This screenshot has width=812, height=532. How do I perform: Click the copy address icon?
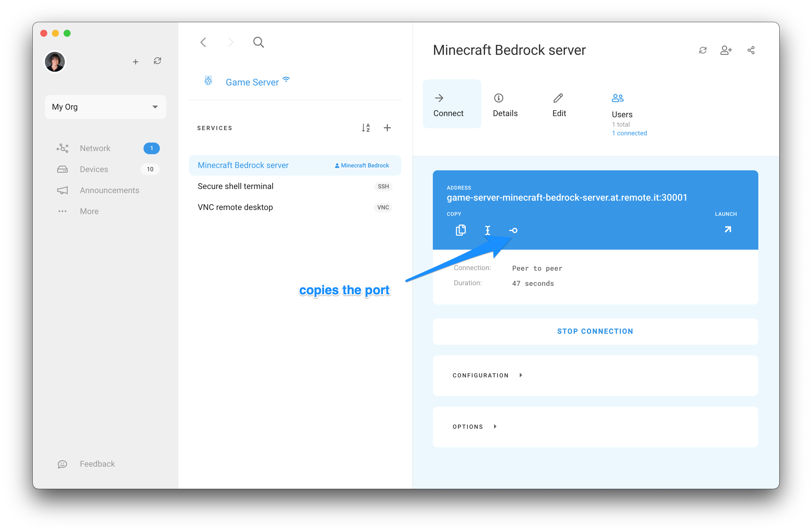460,230
